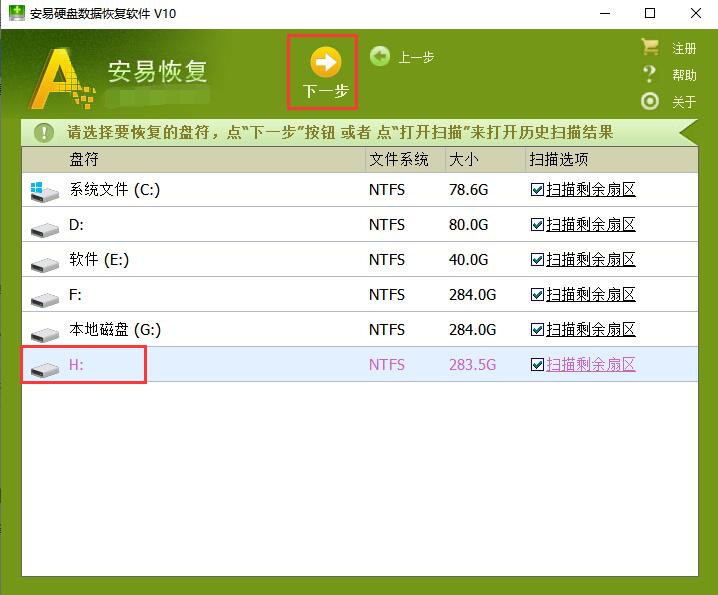This screenshot has height=595, width=718.
Task: Click the drive icon for 本地磁盘 (G:)
Action: point(45,334)
